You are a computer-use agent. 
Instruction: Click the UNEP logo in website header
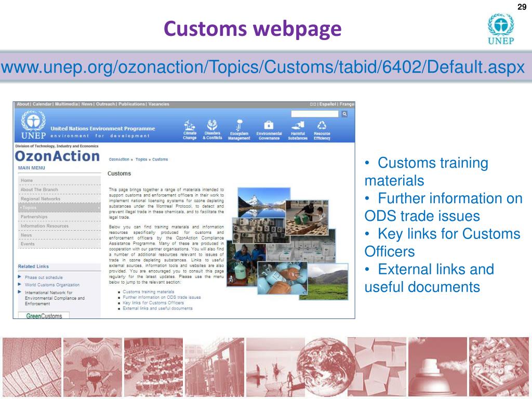[33, 125]
